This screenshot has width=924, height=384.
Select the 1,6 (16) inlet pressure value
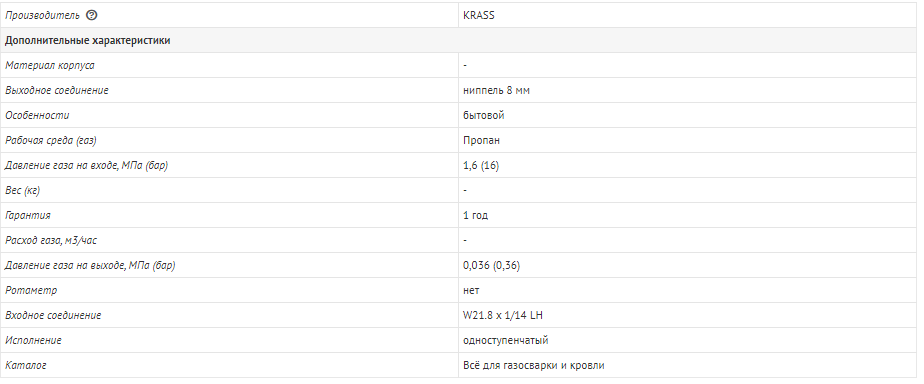point(481,165)
